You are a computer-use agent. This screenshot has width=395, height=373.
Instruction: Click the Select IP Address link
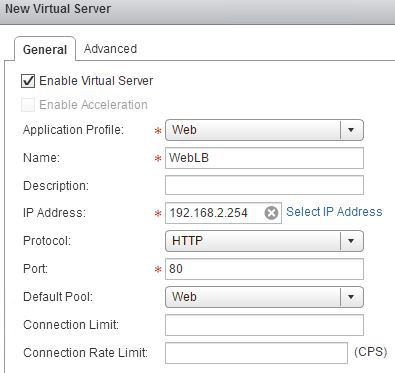(x=334, y=212)
